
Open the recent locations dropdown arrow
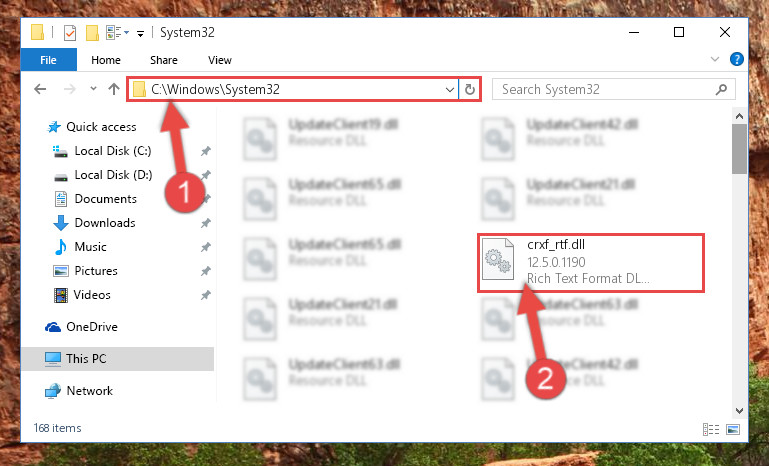[x=93, y=89]
